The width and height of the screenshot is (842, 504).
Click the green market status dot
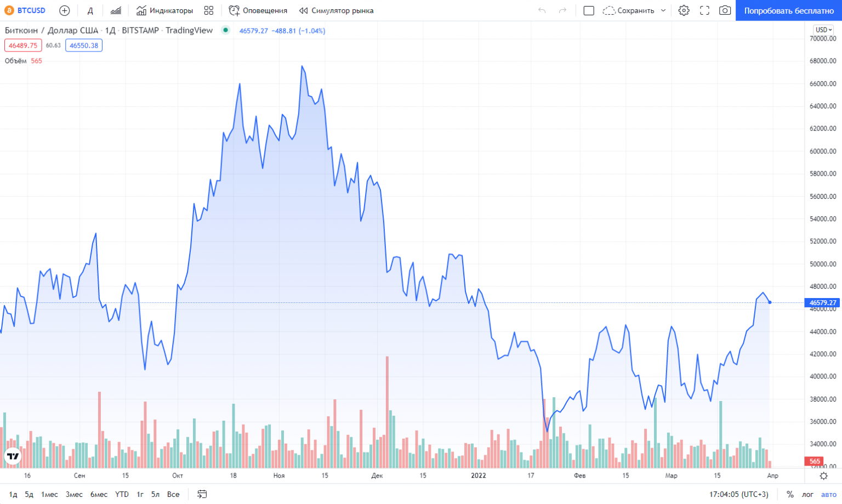coord(225,30)
